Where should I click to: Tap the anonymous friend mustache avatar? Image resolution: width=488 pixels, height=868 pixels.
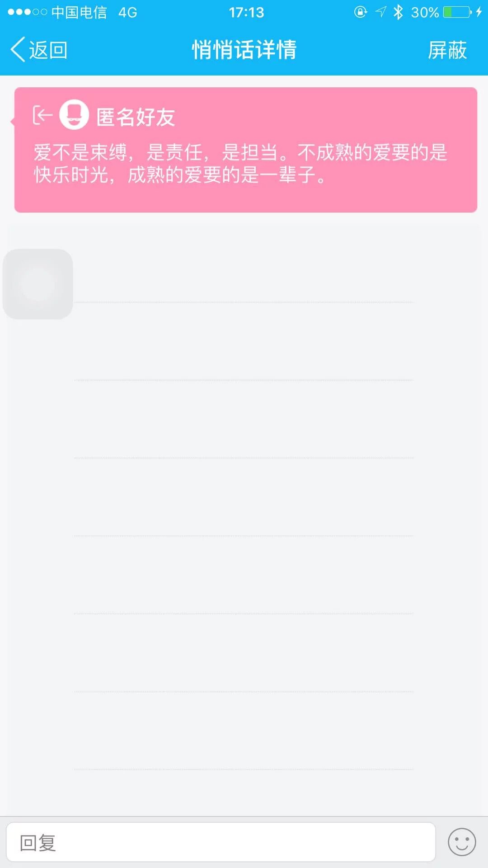point(74,115)
